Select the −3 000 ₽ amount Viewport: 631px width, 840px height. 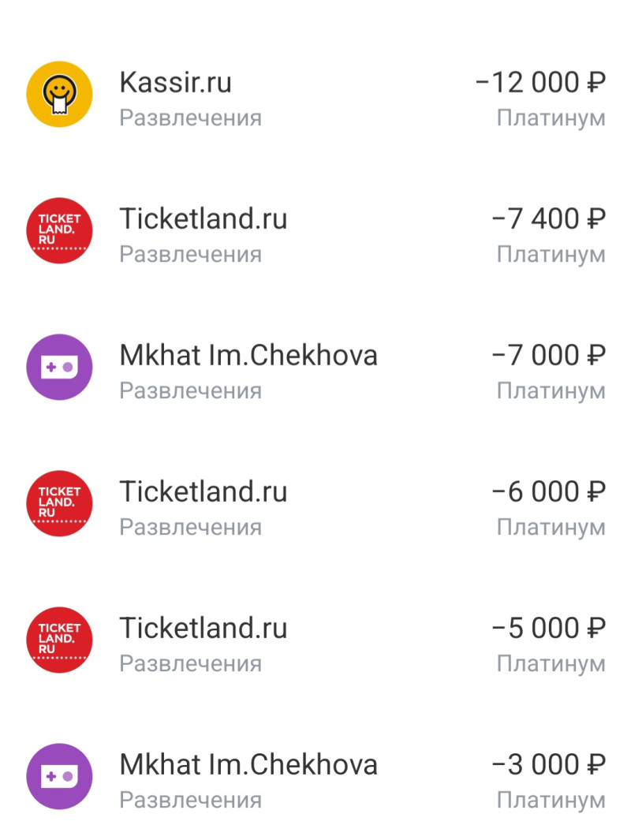pos(548,764)
